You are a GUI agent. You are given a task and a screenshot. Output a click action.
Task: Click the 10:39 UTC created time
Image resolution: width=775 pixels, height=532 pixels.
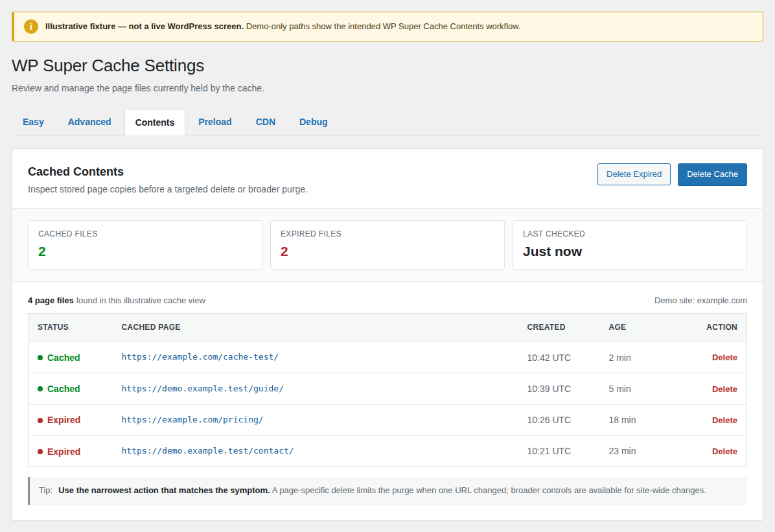click(x=549, y=389)
